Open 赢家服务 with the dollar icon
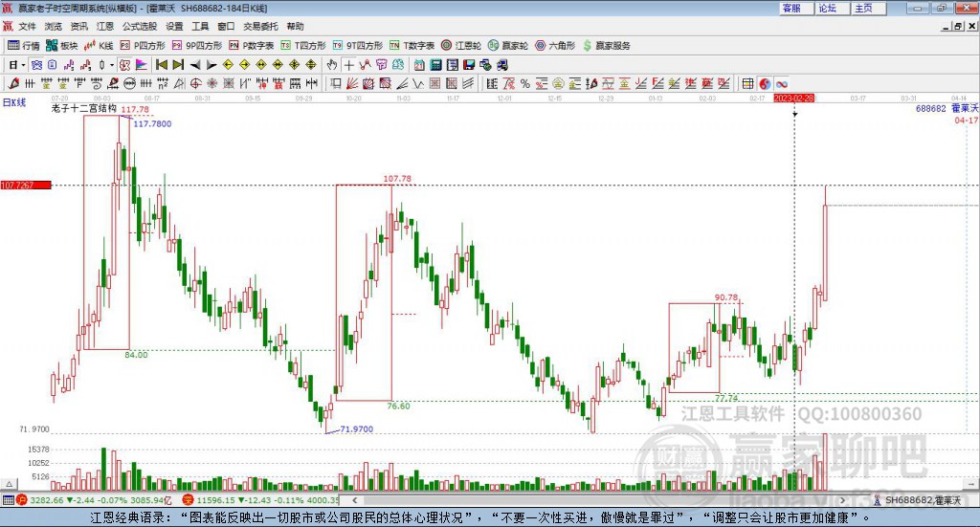This screenshot has height=527, width=980. coord(606,46)
